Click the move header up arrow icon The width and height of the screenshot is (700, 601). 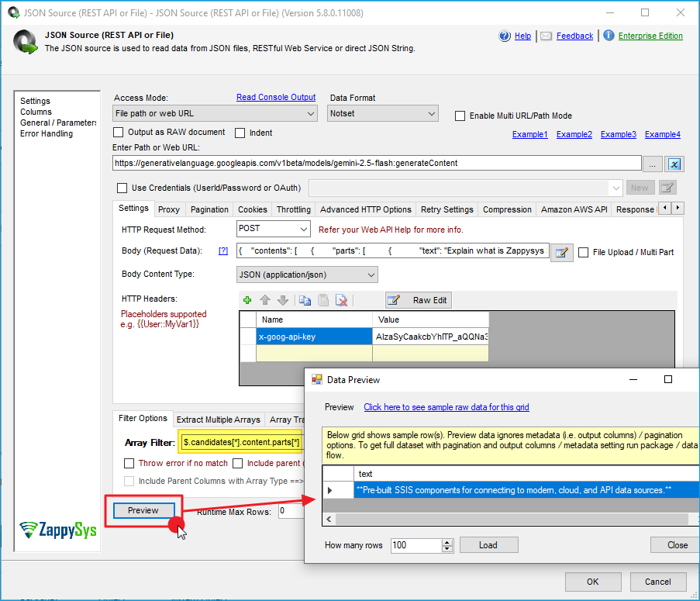pyautogui.click(x=265, y=300)
